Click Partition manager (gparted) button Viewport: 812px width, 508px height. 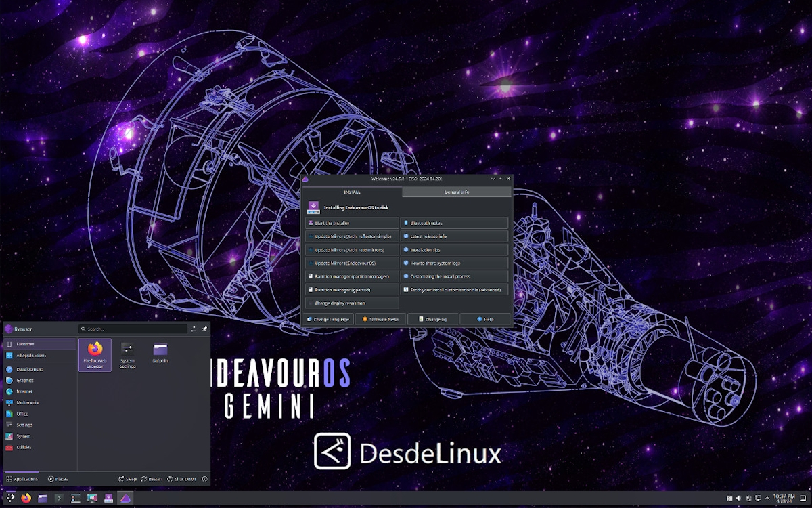(351, 289)
